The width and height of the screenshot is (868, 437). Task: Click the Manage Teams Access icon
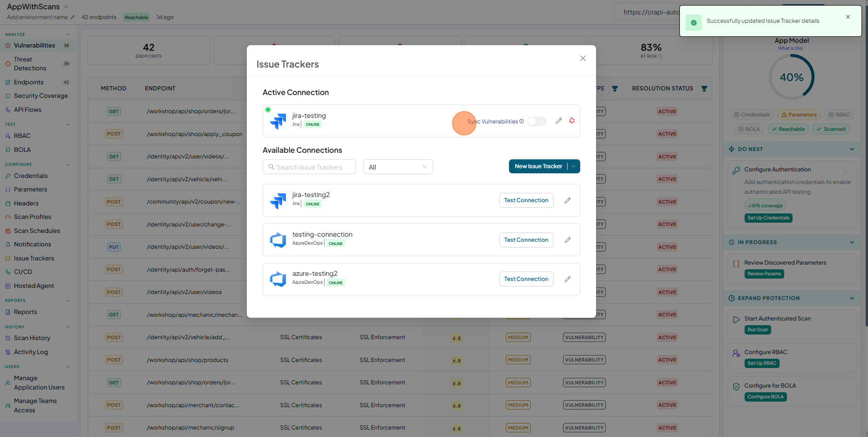pyautogui.click(x=8, y=406)
